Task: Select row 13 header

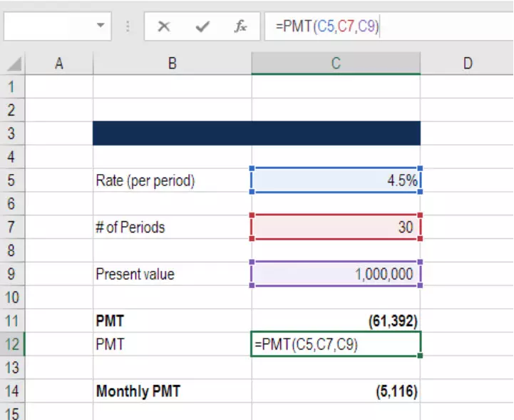Action: coord(12,367)
